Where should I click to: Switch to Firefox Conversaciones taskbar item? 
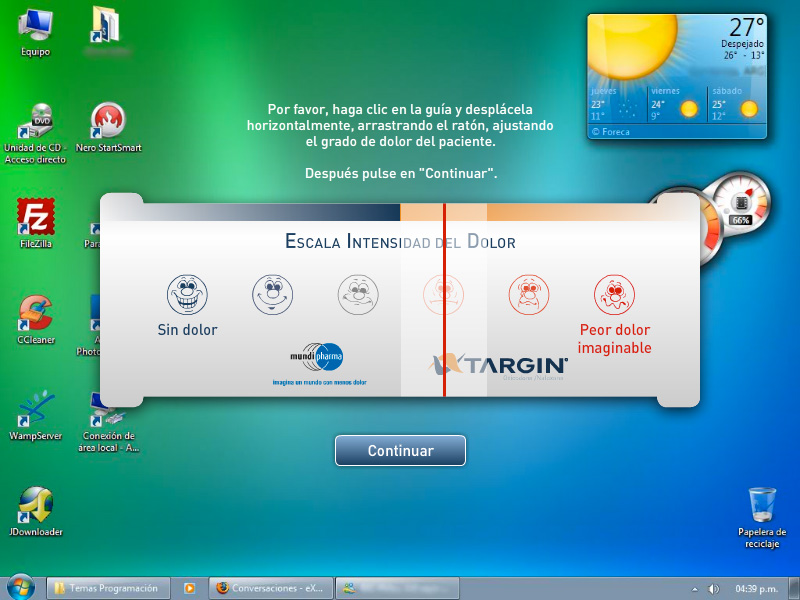[270, 588]
